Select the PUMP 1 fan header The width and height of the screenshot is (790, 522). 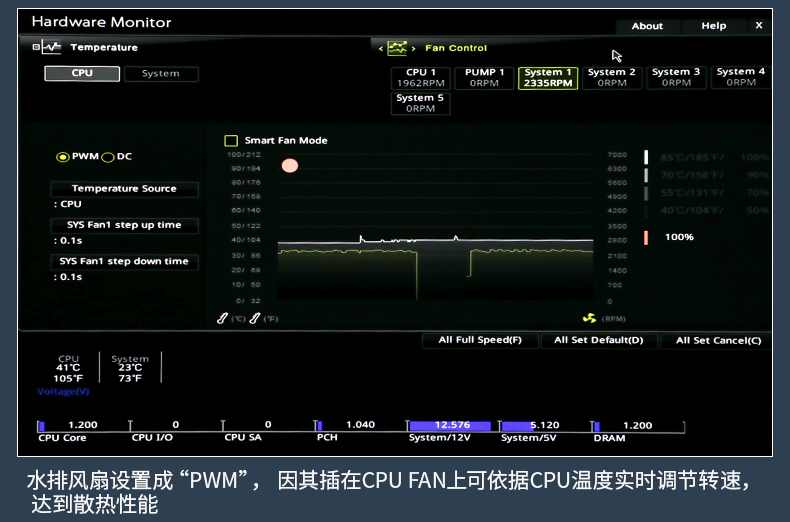(x=484, y=77)
